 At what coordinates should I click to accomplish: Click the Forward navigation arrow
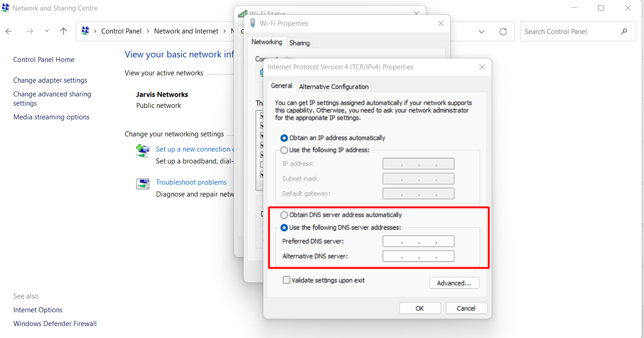(30, 31)
